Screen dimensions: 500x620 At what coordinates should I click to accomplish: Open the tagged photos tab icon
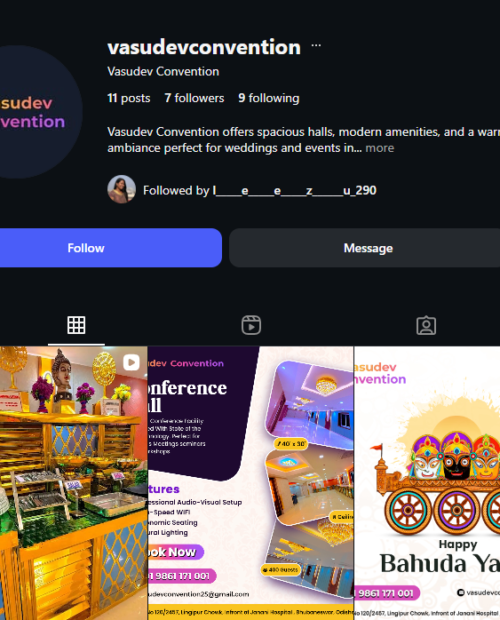(426, 325)
